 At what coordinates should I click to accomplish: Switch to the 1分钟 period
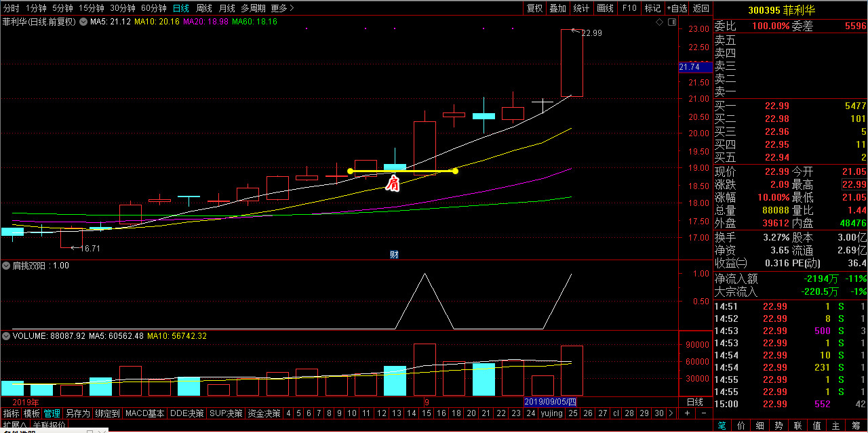click(x=36, y=8)
